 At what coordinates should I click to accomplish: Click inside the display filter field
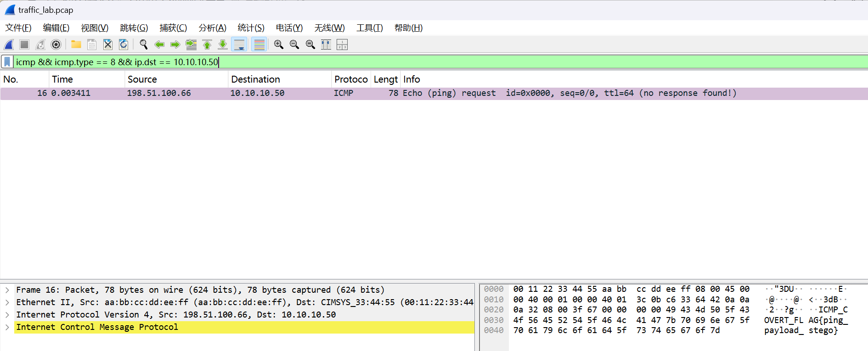click(x=440, y=62)
